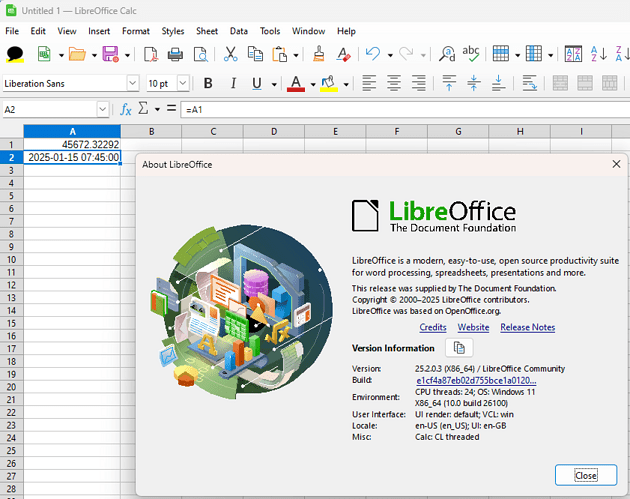Open the Release Notes link
Screen dimensions: 630x499
[x=528, y=327]
